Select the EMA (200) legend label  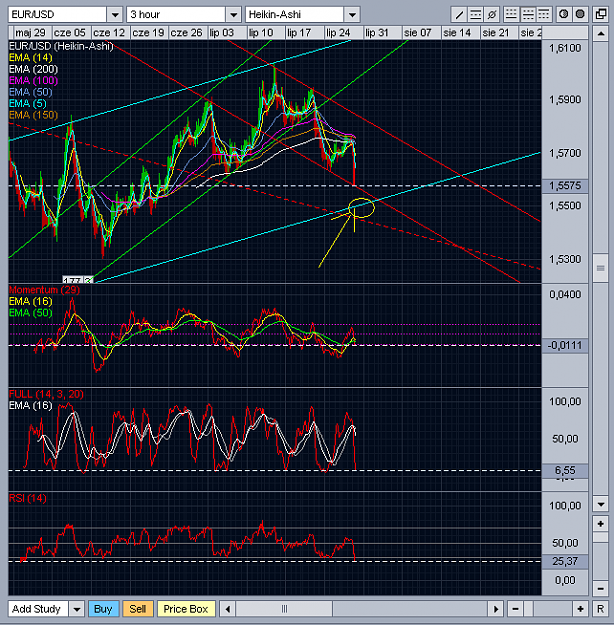click(33, 69)
